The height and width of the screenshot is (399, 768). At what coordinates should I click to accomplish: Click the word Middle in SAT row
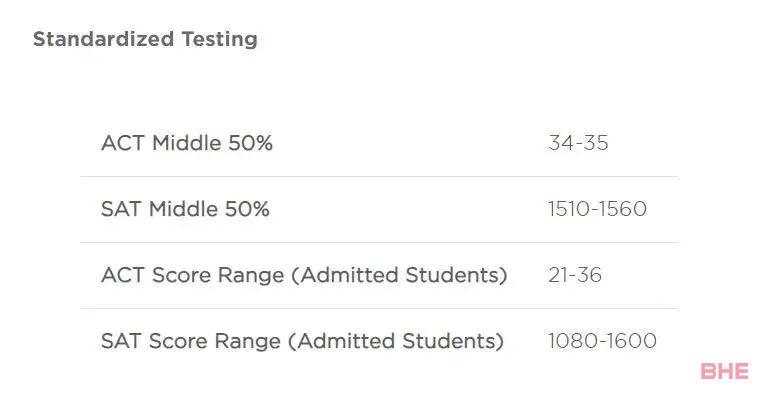(x=183, y=209)
